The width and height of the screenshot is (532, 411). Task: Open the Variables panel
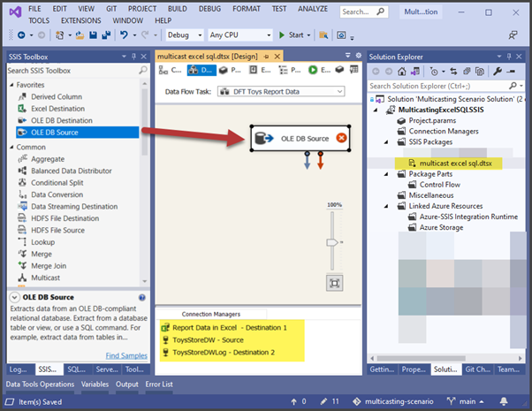click(x=95, y=384)
